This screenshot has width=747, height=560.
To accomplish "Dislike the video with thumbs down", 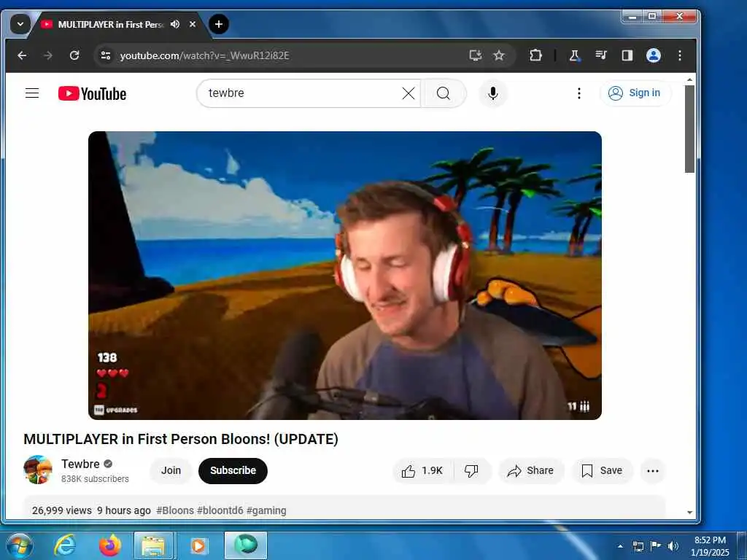I will click(x=471, y=471).
